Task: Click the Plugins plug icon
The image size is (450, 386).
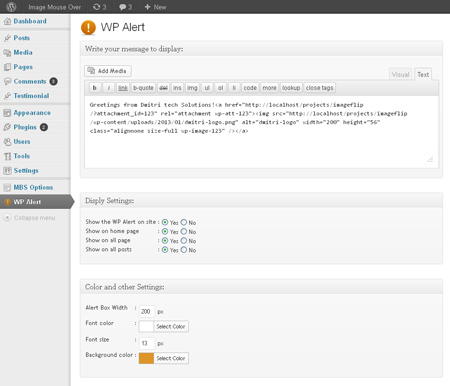Action: tap(7, 127)
